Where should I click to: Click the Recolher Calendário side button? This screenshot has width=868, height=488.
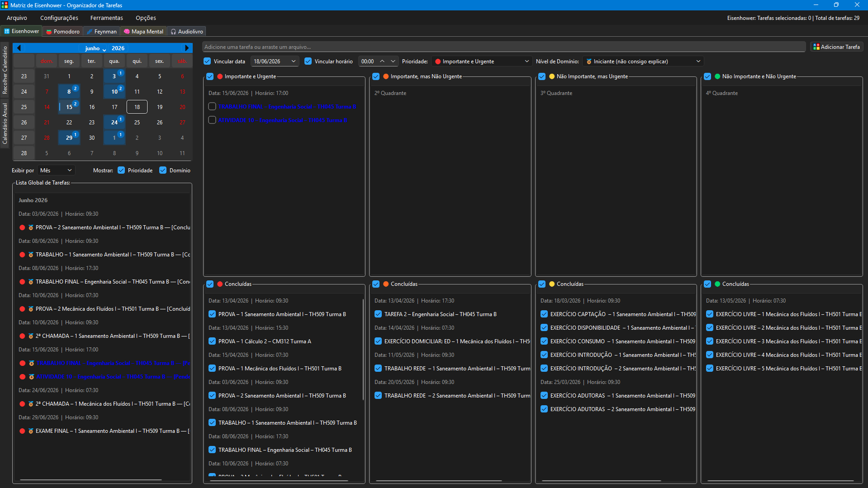point(5,70)
